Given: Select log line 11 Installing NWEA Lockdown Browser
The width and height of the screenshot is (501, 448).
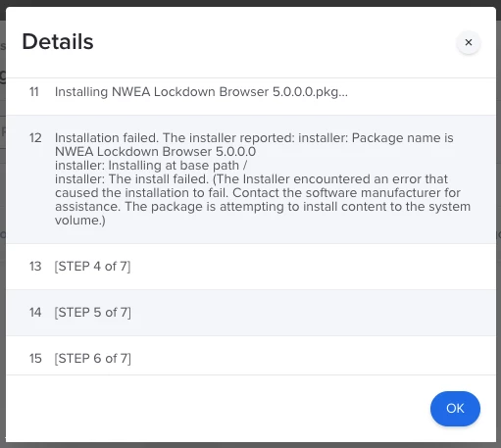Looking at the screenshot, I should coord(251,96).
